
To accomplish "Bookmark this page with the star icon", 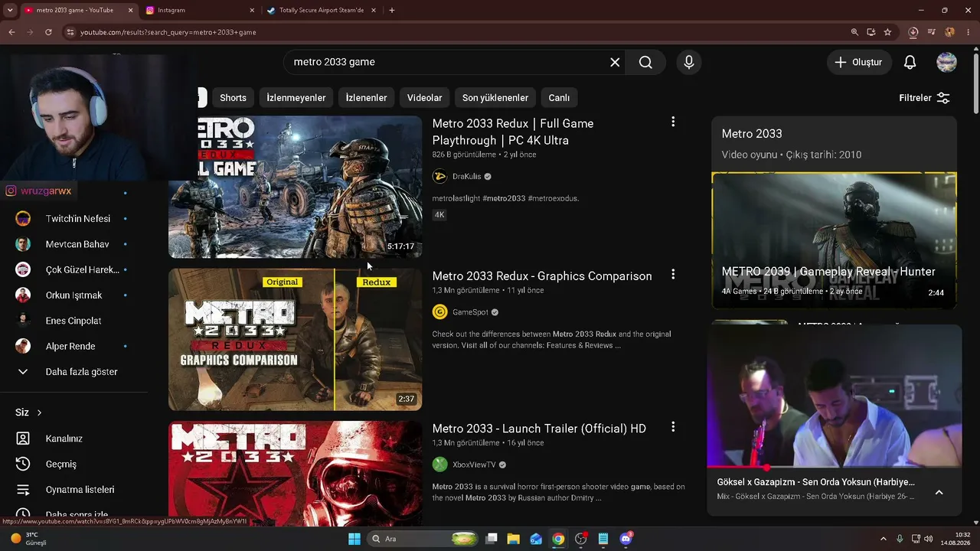I will click(x=887, y=32).
